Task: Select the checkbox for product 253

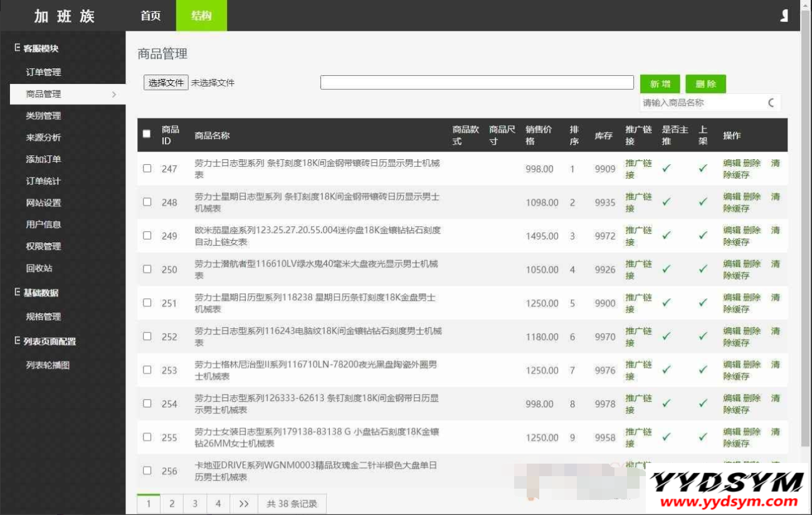Action: coord(147,370)
